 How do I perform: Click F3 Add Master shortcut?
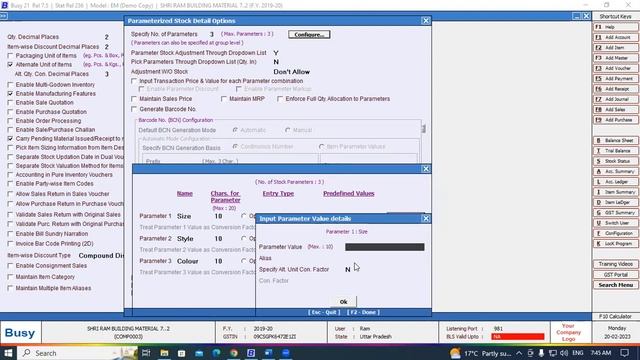(616, 58)
